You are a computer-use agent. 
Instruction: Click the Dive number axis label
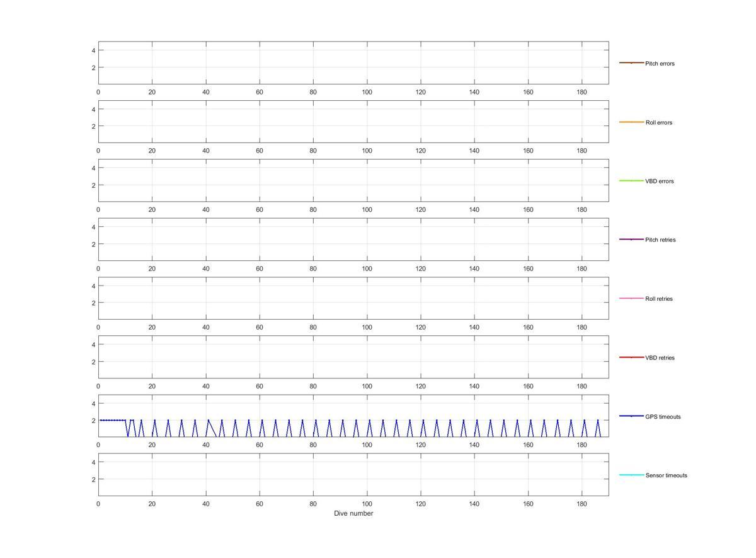[353, 513]
